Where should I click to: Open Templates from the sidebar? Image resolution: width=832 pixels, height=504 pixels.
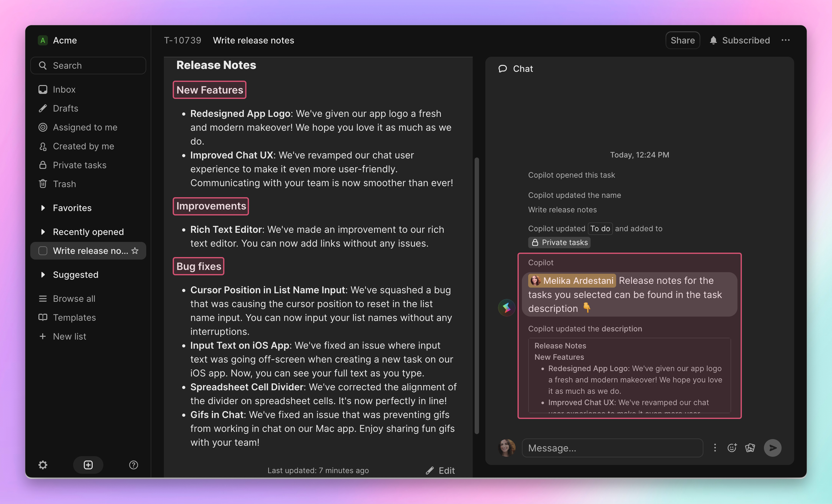pyautogui.click(x=88, y=317)
